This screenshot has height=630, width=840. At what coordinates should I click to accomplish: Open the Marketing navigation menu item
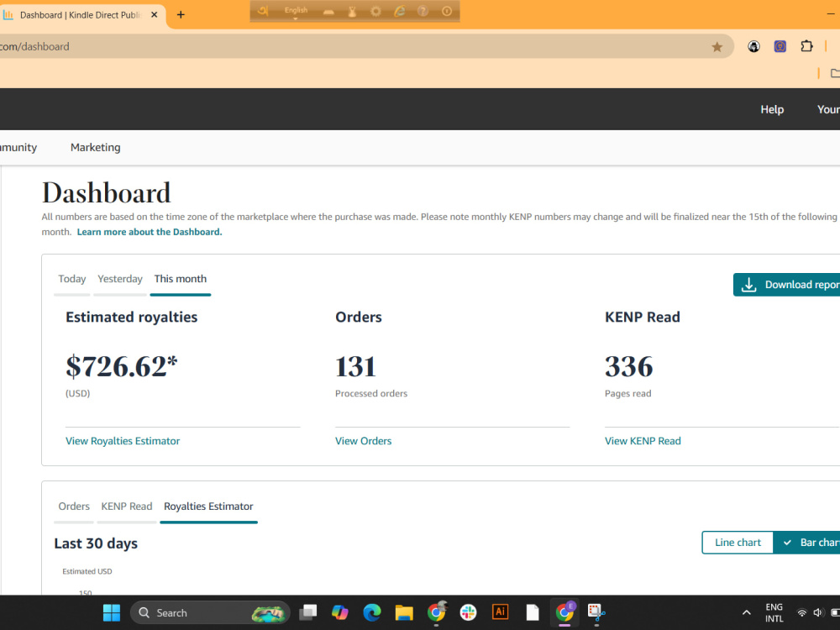point(96,147)
